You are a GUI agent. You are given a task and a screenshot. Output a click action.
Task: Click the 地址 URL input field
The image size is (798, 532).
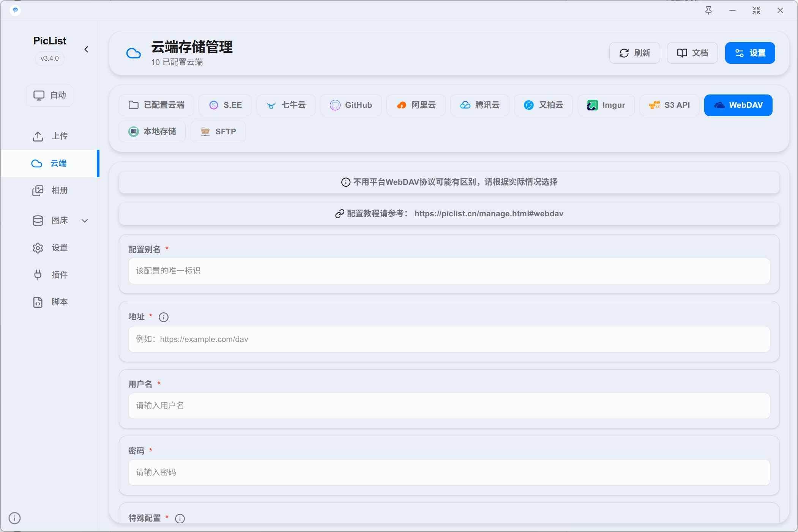pyautogui.click(x=449, y=339)
